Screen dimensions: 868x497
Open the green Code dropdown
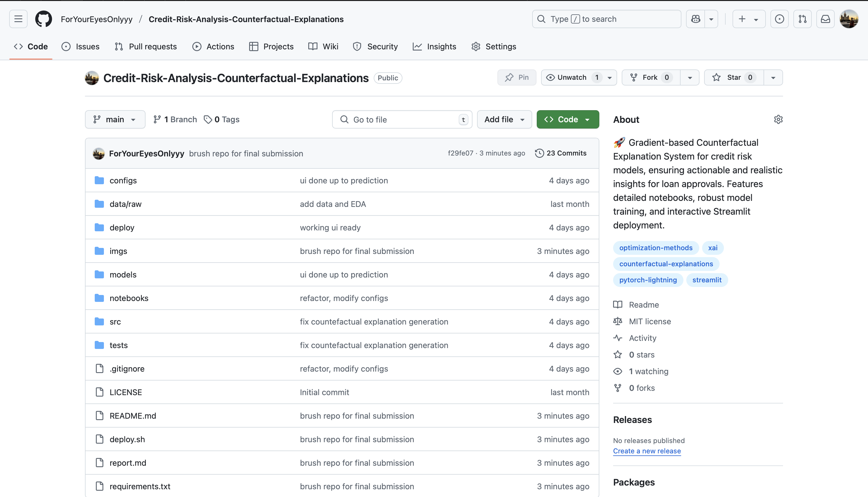567,119
